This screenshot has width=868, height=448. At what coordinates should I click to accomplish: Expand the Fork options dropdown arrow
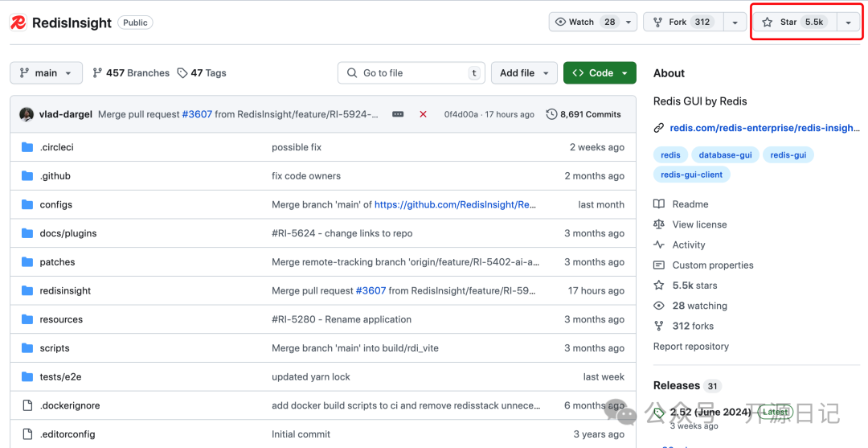click(735, 23)
